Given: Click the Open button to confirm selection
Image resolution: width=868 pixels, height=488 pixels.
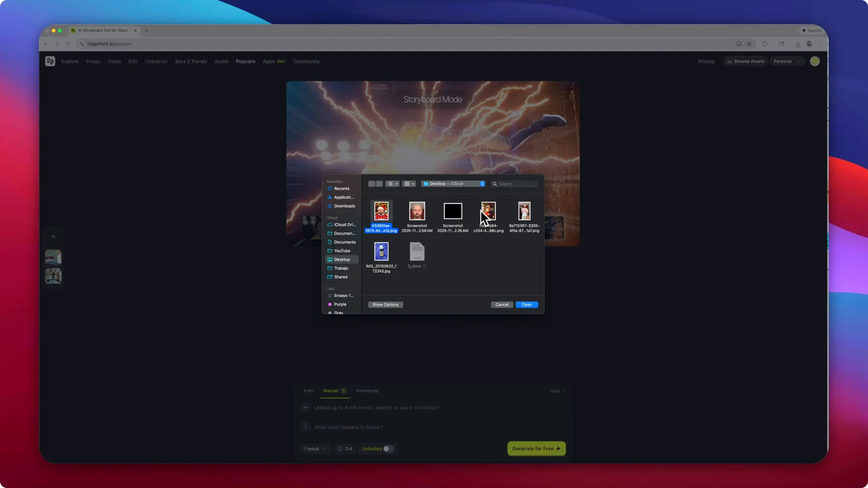Looking at the screenshot, I should (x=526, y=305).
